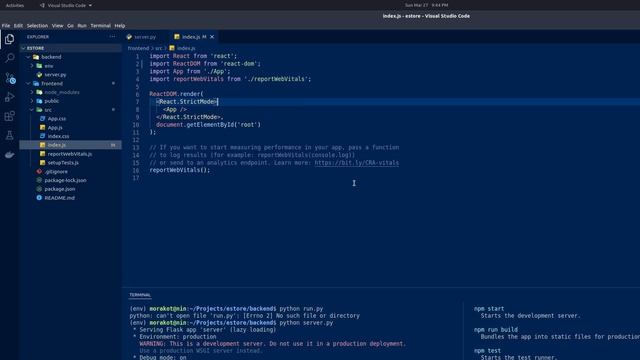
Task: Click the npm run build terminal text
Action: [496, 329]
